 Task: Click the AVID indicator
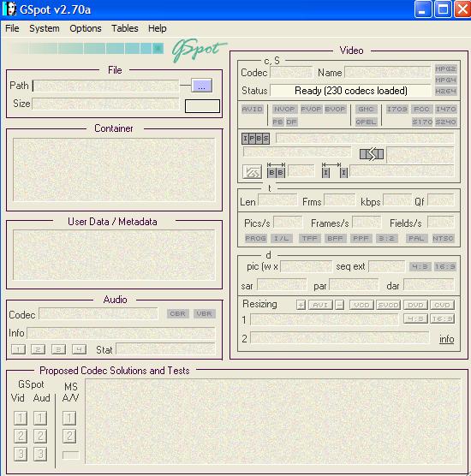click(253, 109)
